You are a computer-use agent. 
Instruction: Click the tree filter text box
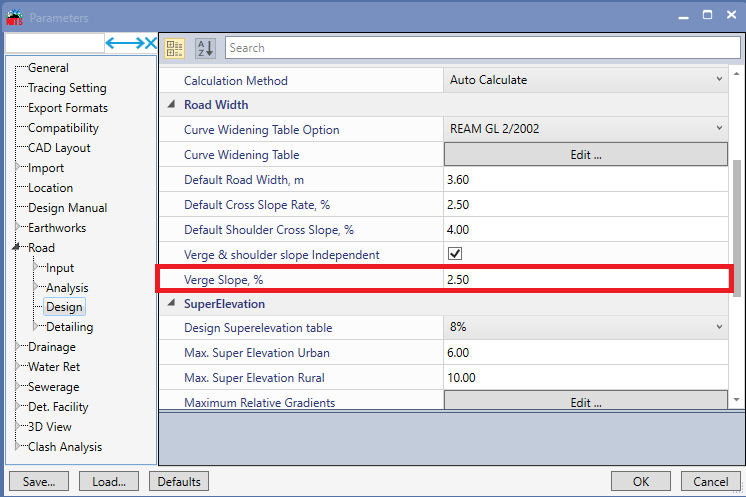[55, 43]
